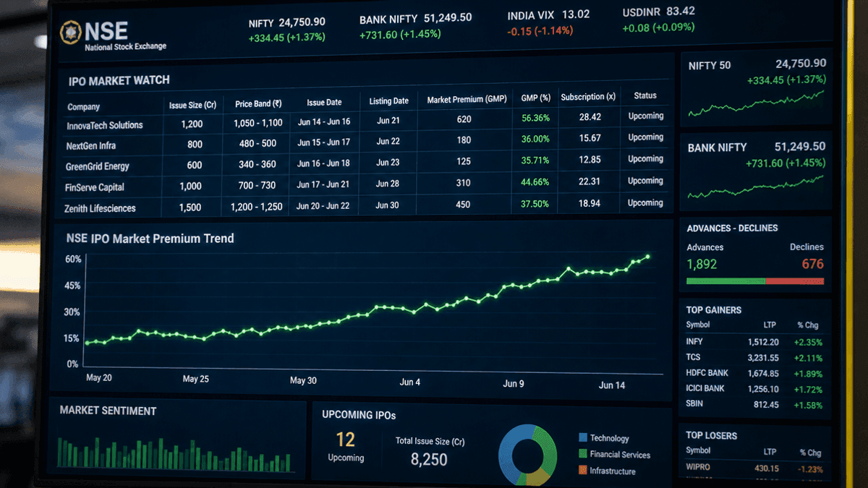Click the May 25 x-axis label

coord(195,379)
